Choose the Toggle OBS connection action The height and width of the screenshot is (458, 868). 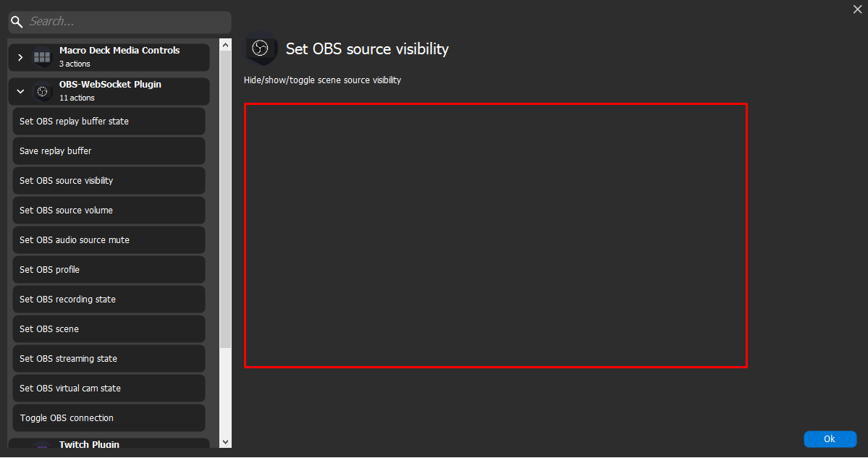tap(109, 417)
